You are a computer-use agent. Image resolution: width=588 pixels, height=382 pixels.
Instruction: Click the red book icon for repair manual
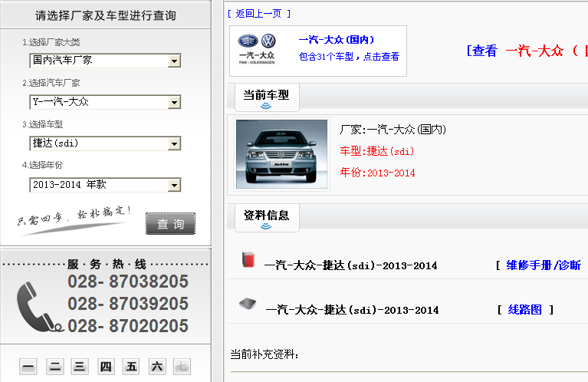[x=248, y=260]
